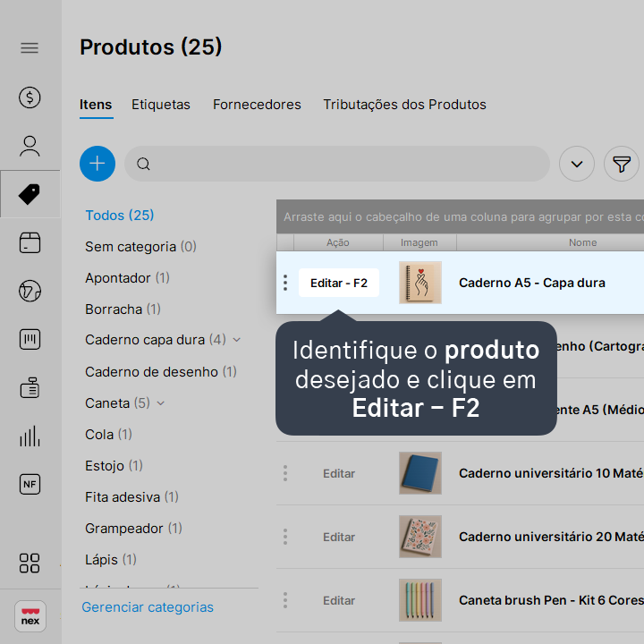Select the Lápis (1) category
The height and width of the screenshot is (644, 644).
(111, 560)
